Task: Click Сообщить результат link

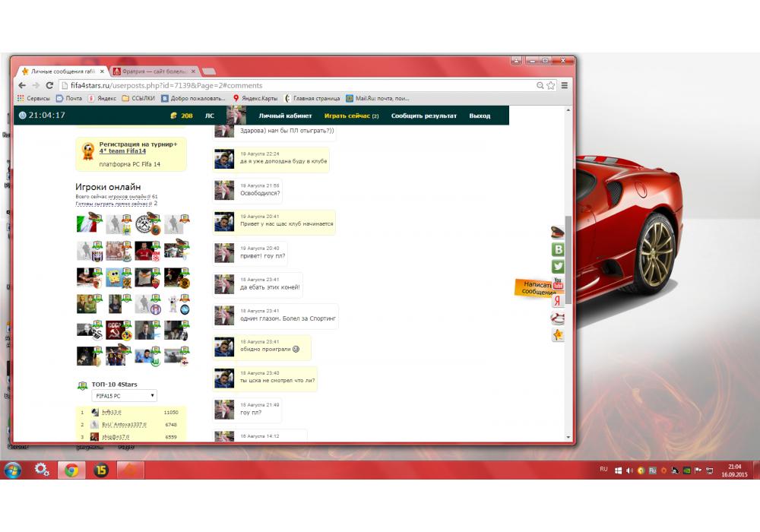Action: tap(423, 116)
